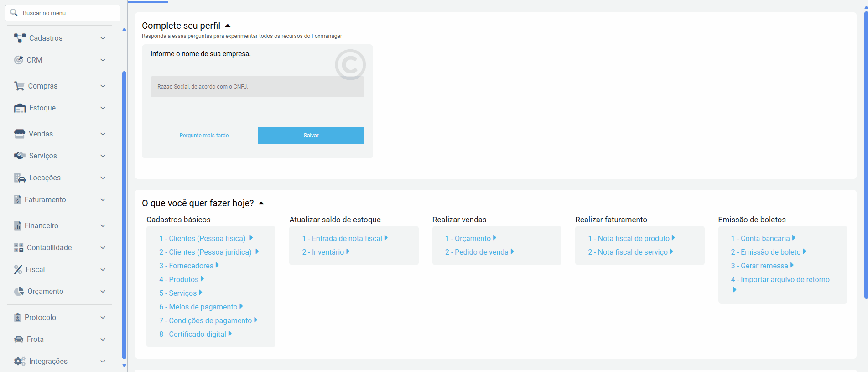Click the Compras shopping cart icon
The width and height of the screenshot is (868, 372).
coord(19,86)
